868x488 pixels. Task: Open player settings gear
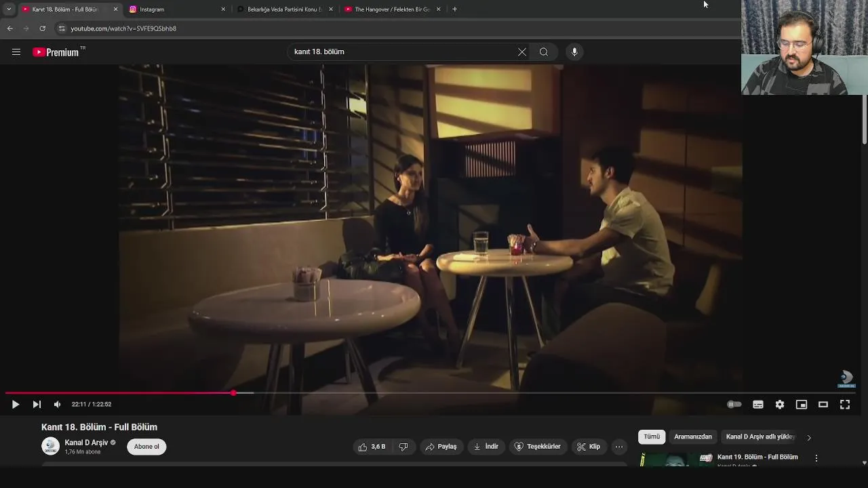click(780, 405)
